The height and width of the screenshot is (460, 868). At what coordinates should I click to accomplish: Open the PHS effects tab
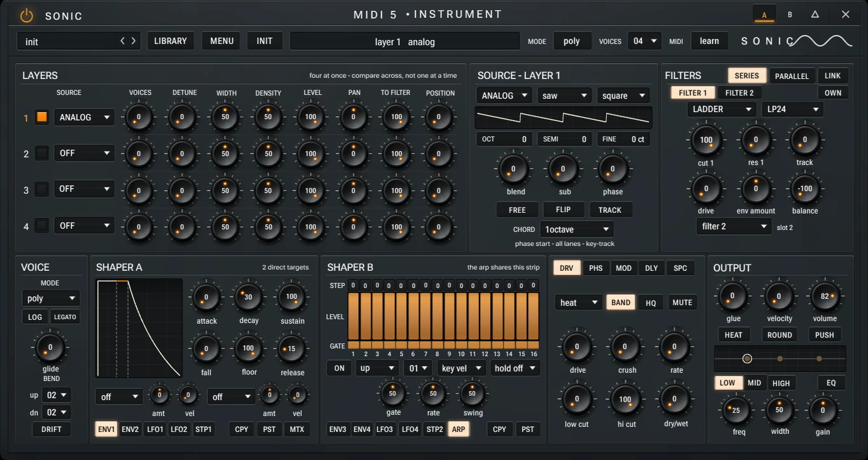[595, 268]
